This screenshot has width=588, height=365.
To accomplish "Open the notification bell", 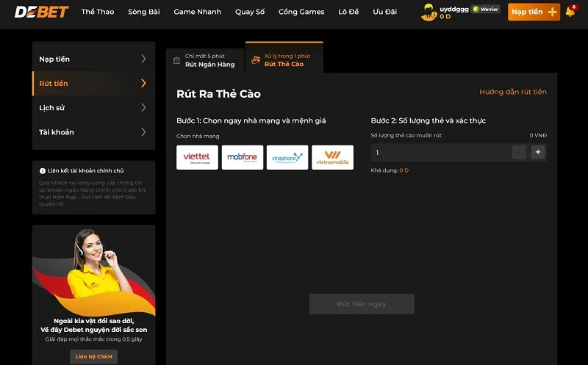I will pos(570,12).
